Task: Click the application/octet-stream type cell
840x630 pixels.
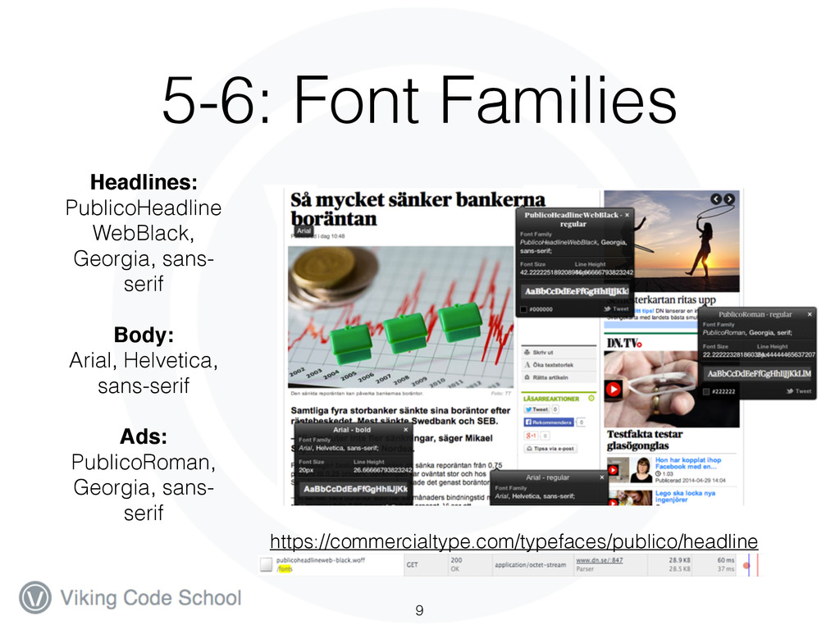Action: [x=531, y=564]
